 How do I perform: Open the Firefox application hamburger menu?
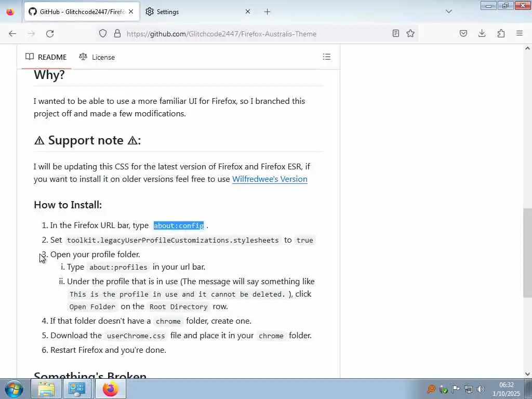point(520,33)
